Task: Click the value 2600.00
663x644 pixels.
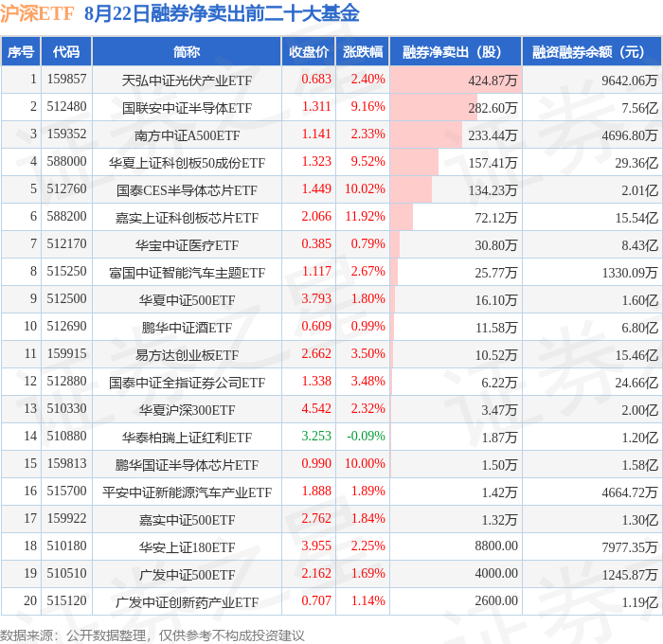Action: (496, 601)
